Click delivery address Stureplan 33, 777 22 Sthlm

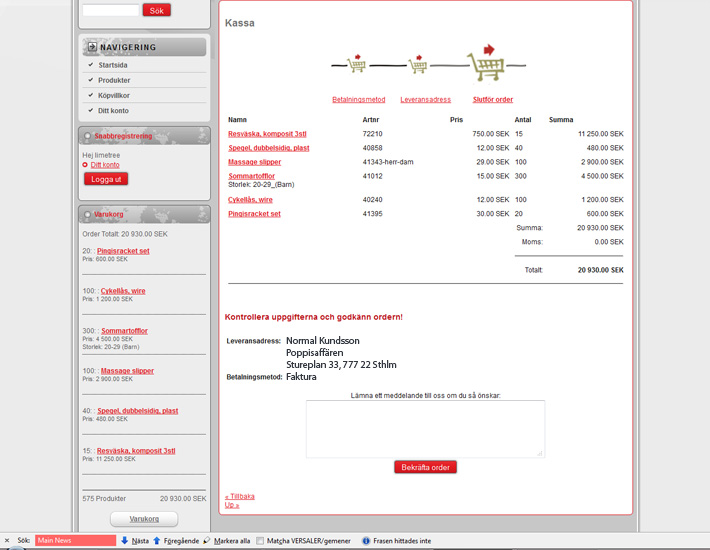pyautogui.click(x=341, y=365)
